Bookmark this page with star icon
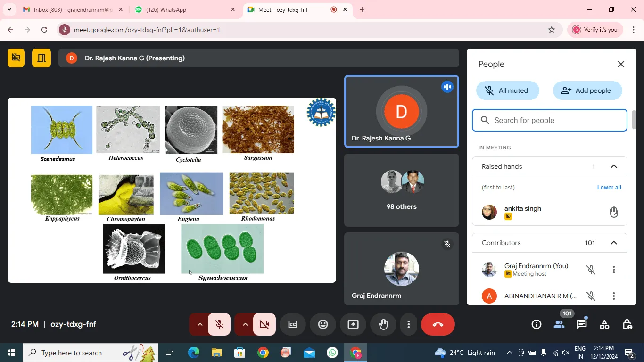The height and width of the screenshot is (362, 644). click(552, 30)
